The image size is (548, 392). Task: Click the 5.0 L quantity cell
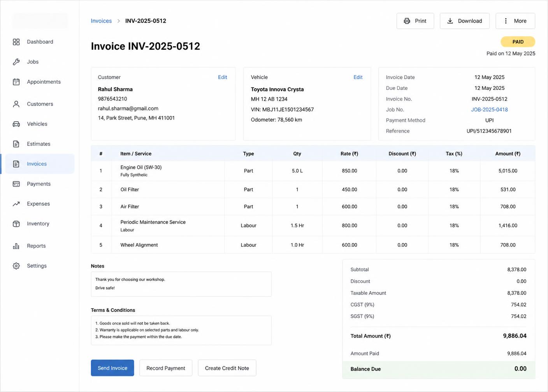297,171
